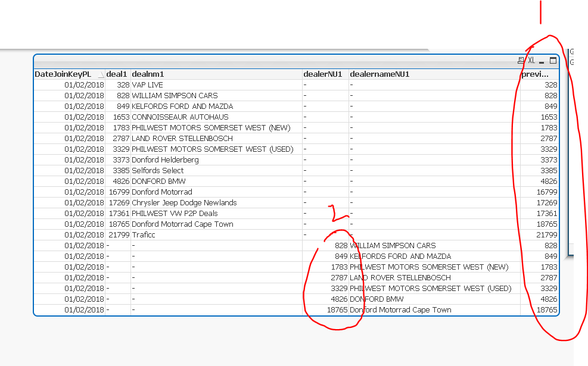Select deal1 value 3385
Image resolution: width=588 pixels, height=366 pixels.
[121, 170]
